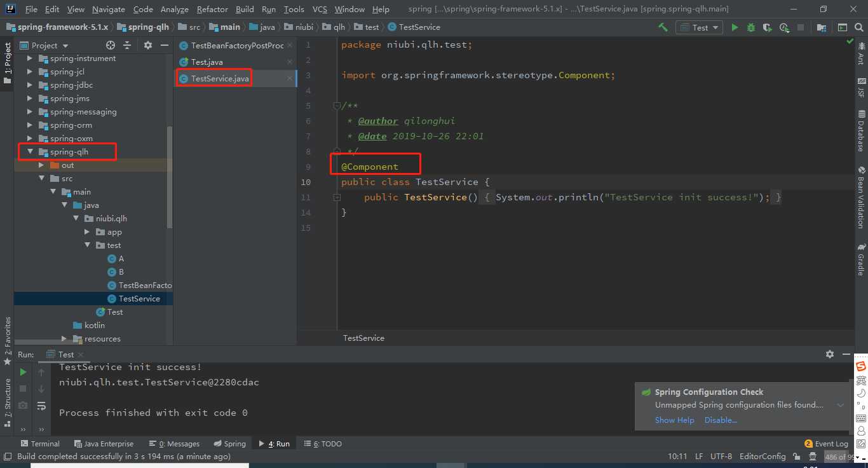
Task: Click Up the Stack Trace arrow
Action: click(41, 372)
